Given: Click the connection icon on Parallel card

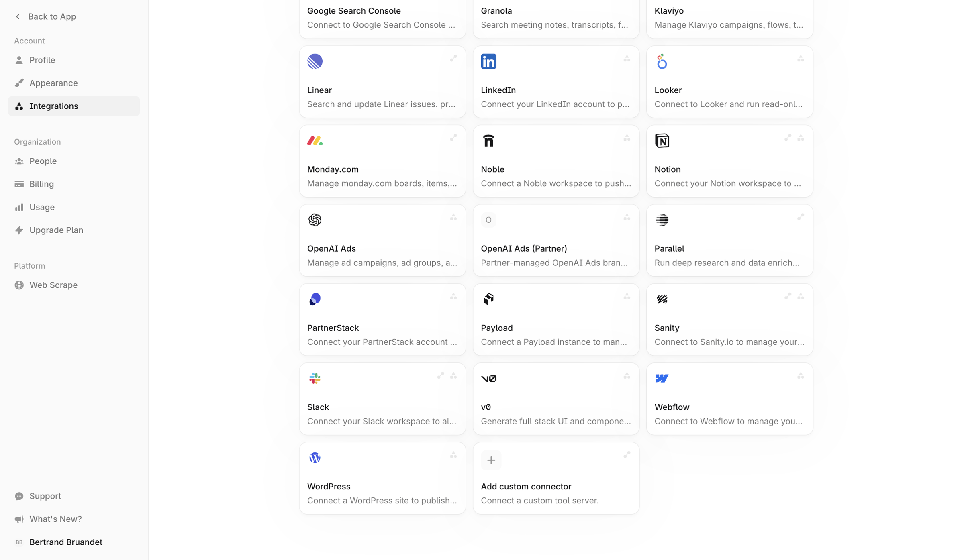Looking at the screenshot, I should click(801, 217).
